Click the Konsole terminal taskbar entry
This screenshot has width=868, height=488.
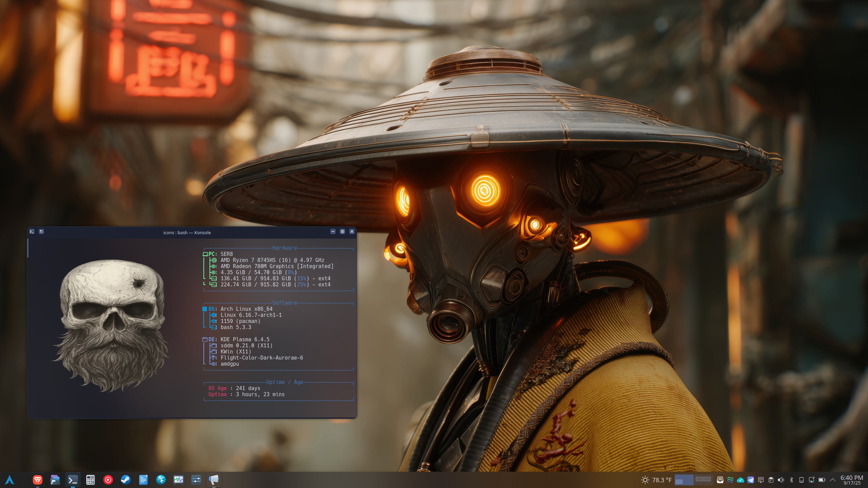click(x=73, y=480)
